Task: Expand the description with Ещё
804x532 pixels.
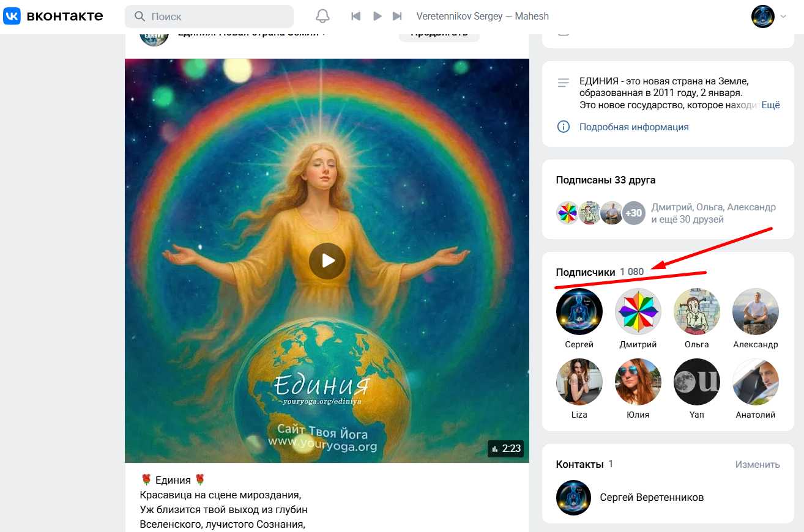Action: click(770, 105)
